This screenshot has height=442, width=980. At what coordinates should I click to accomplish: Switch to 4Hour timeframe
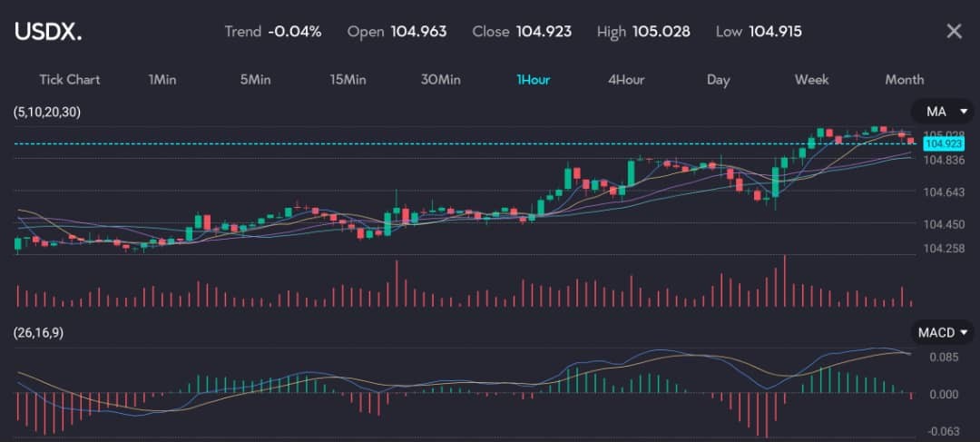[x=626, y=80]
